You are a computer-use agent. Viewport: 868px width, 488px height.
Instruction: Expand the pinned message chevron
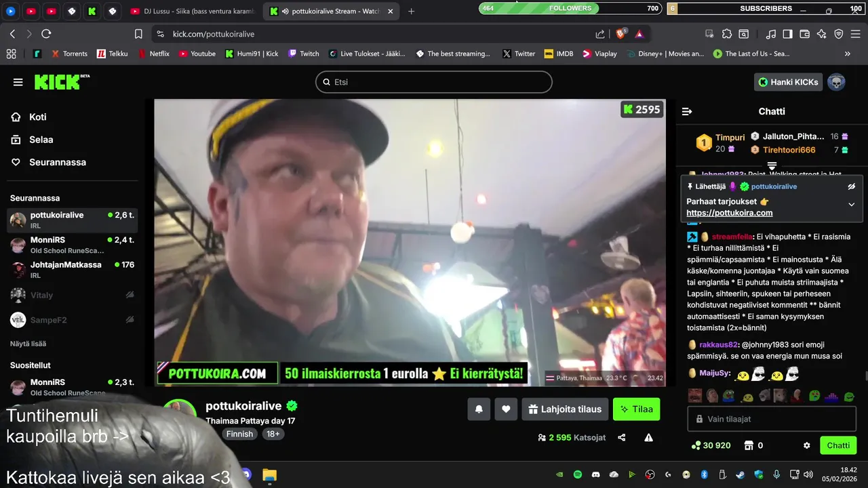click(x=852, y=205)
